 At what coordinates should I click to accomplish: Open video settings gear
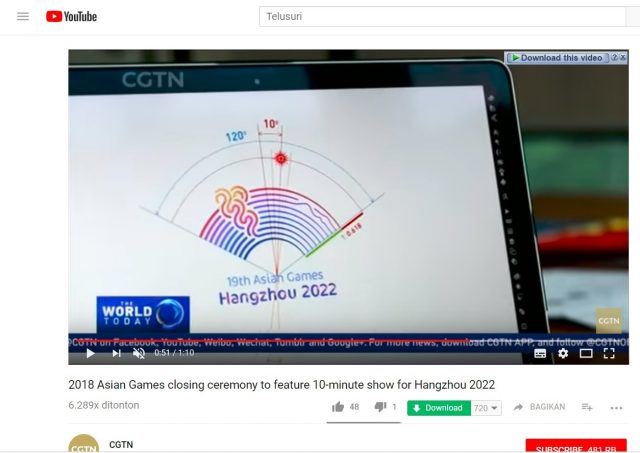(x=563, y=353)
